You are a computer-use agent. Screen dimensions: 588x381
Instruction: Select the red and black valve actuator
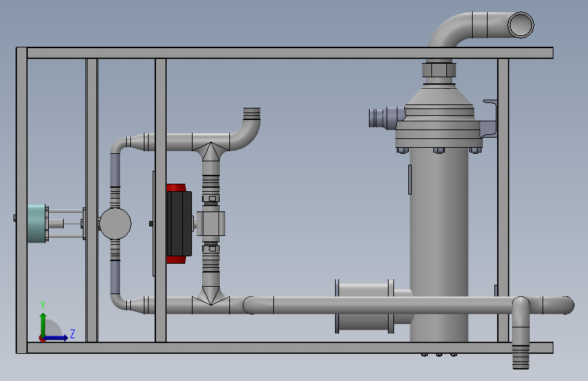click(179, 224)
